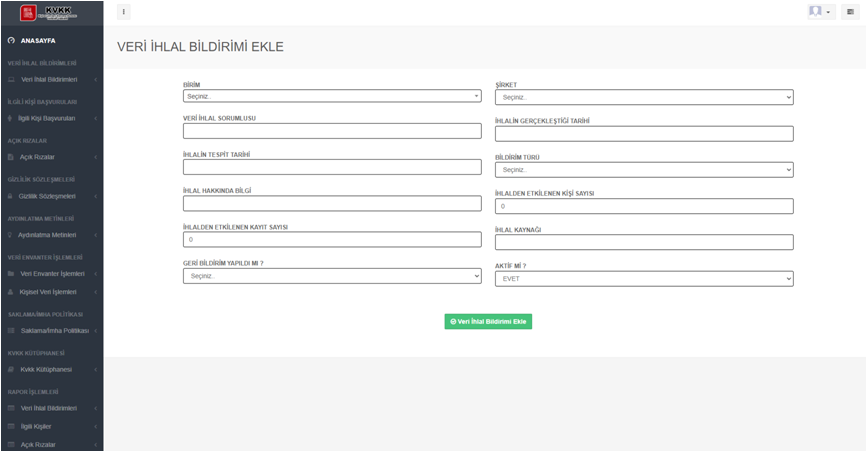Expand Saklama/İmha Politikası sidebar menu
The image size is (867, 452).
(54, 330)
